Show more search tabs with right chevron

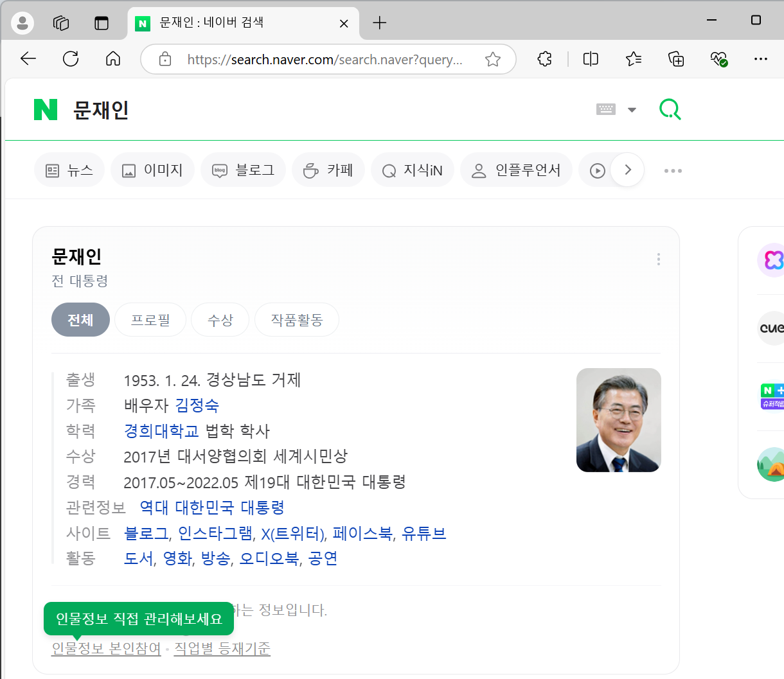click(x=628, y=170)
